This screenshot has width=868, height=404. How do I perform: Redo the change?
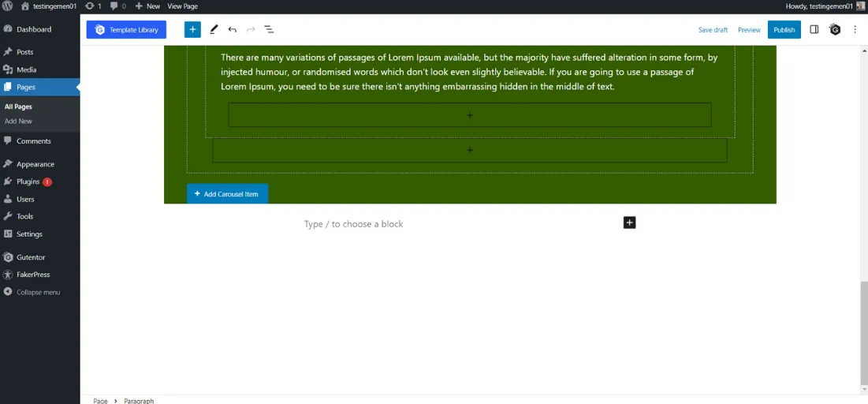point(251,29)
